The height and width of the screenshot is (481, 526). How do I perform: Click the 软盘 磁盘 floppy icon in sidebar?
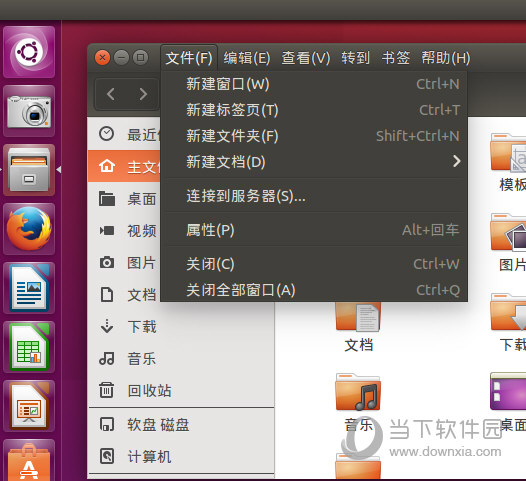(x=107, y=424)
